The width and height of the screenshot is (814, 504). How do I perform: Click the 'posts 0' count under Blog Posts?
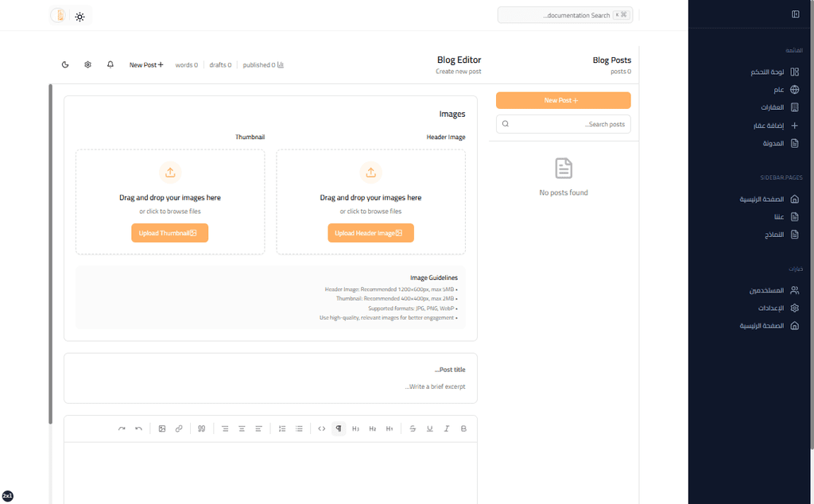621,72
